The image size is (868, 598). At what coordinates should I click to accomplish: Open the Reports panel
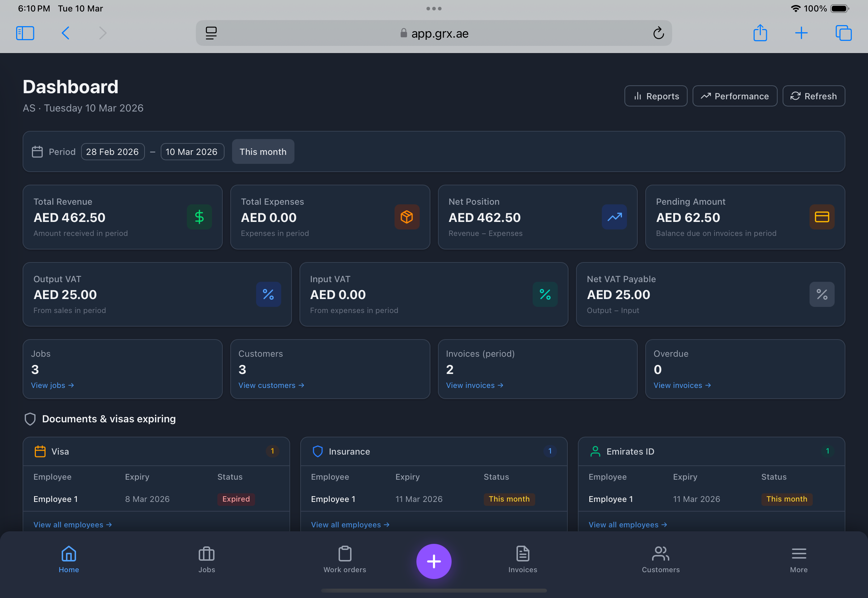tap(656, 96)
